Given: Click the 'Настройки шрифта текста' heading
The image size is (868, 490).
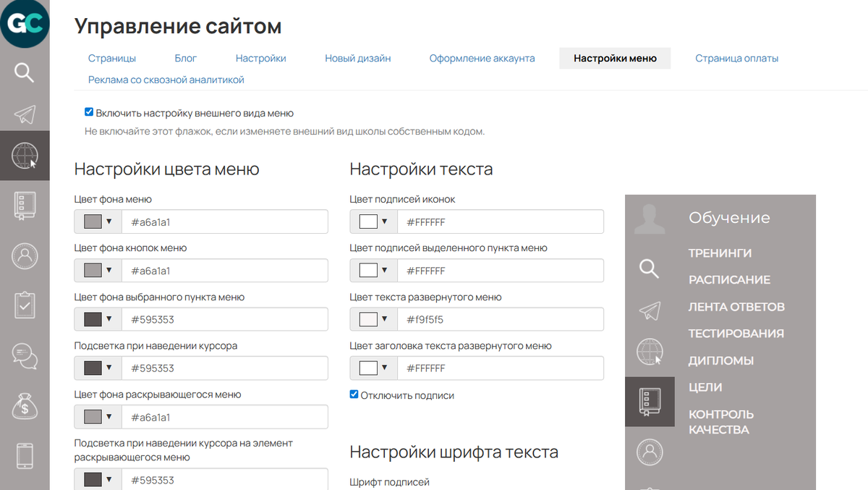Looking at the screenshot, I should coord(454,452).
